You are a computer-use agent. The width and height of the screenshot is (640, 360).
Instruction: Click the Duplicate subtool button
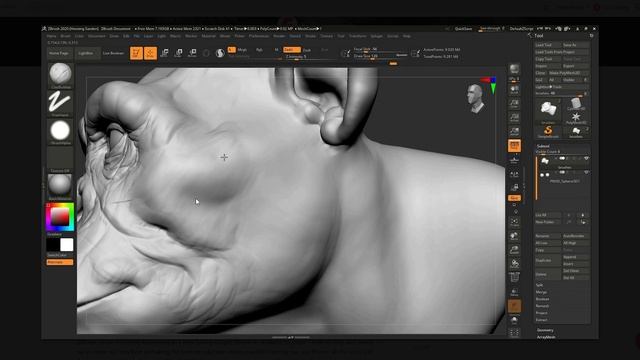click(547, 260)
